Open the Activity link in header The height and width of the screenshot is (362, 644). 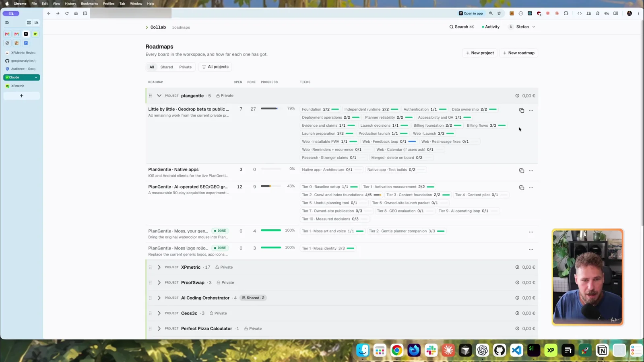491,27
